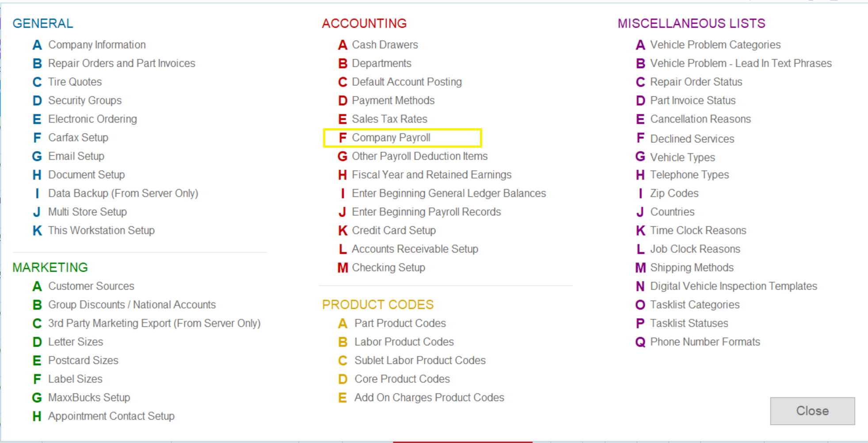Open Phone Number Formats
Screen dimensions: 868x443
point(705,342)
